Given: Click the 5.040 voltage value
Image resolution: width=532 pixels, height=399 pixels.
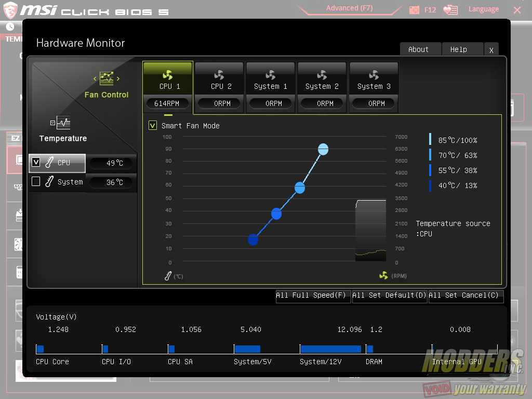Looking at the screenshot, I should coord(251,329).
